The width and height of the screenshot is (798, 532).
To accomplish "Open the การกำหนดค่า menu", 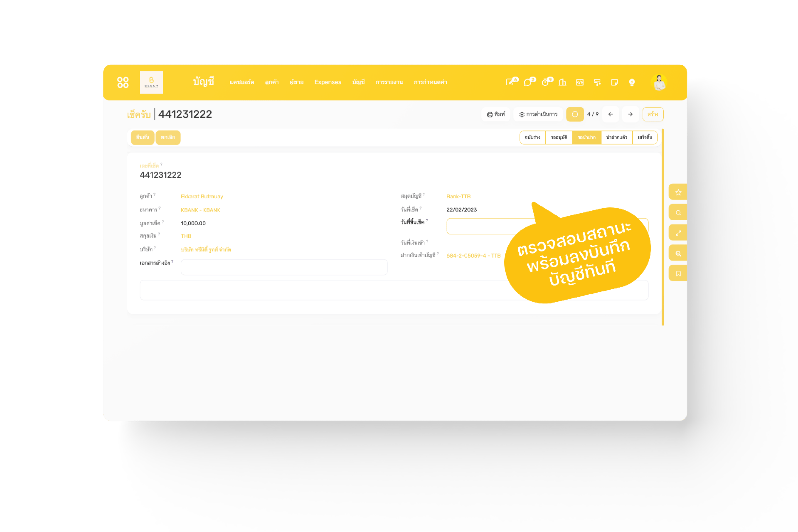I will click(x=430, y=82).
